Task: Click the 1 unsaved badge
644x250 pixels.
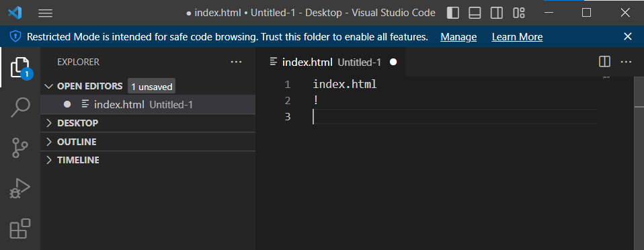Action: pyautogui.click(x=151, y=87)
